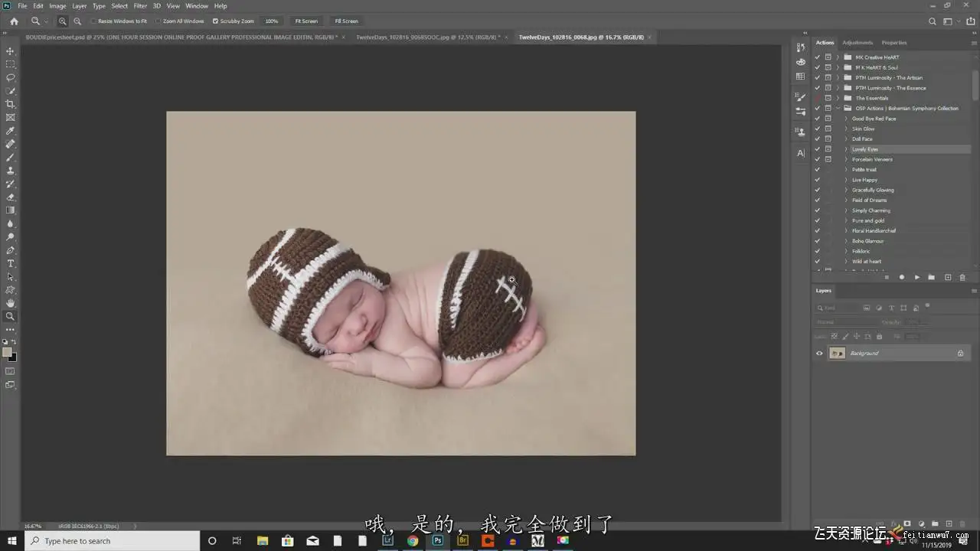Toggle the checkmark for the Live Happy action
The width and height of the screenshot is (980, 551).
818,180
